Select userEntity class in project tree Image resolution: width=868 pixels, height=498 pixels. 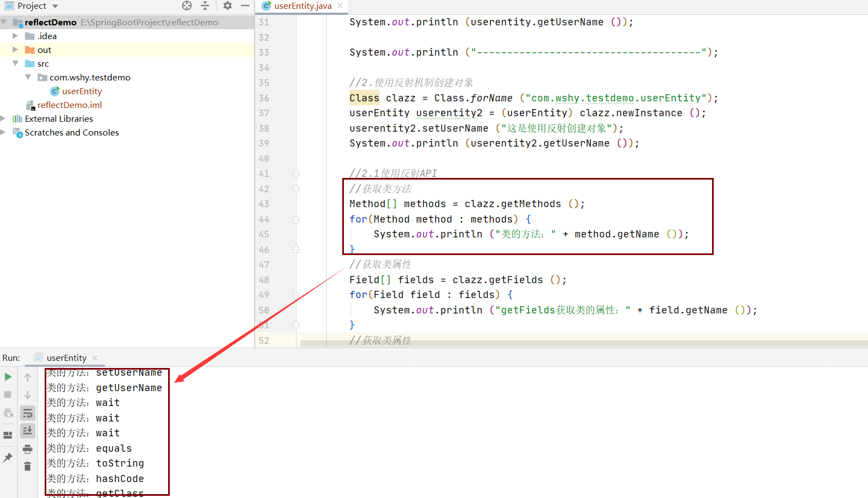pos(82,91)
